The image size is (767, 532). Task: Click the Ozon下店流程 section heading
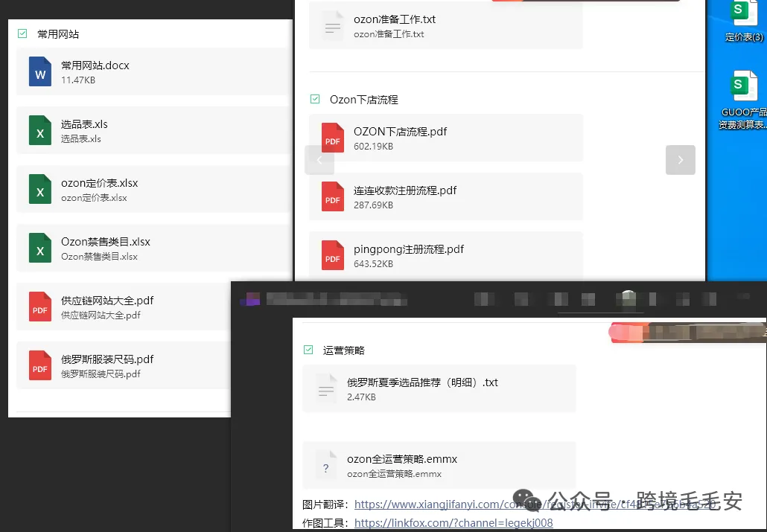(364, 100)
